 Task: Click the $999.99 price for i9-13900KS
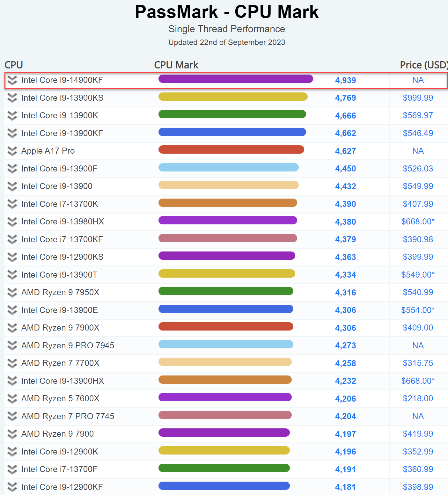418,98
